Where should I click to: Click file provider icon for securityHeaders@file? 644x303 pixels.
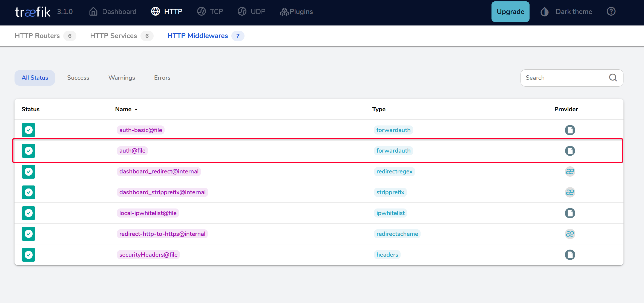click(570, 255)
